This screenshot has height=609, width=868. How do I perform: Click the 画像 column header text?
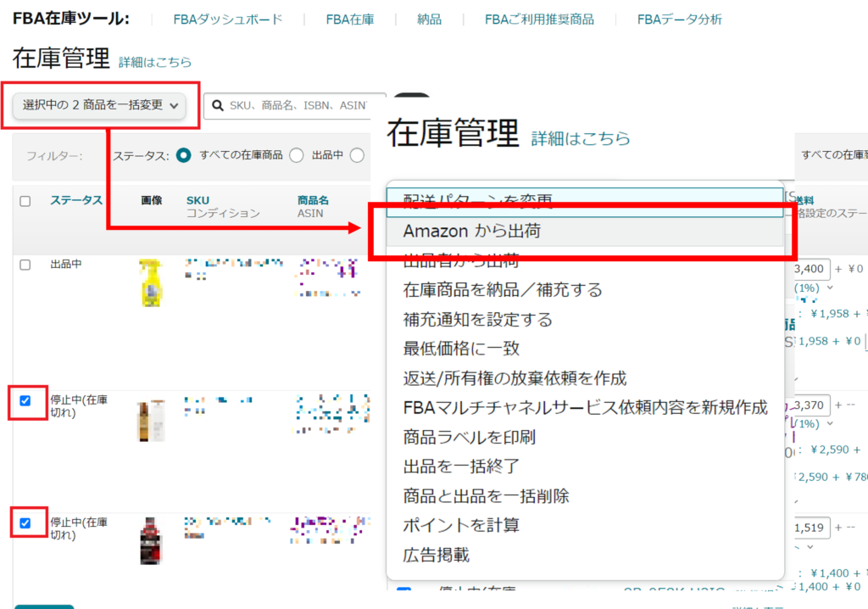click(151, 200)
